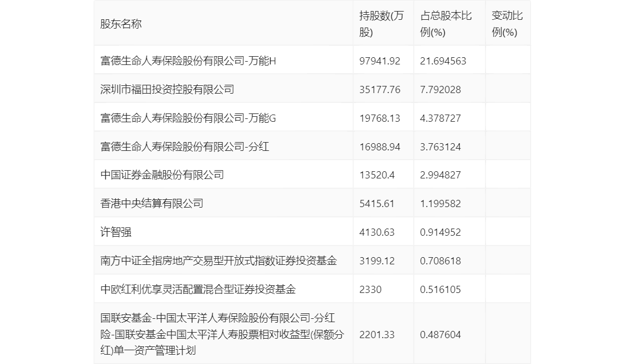Viewport: 625px width, 364px height.
Task: Select the percentage 0.487604
Action: [x=440, y=334]
